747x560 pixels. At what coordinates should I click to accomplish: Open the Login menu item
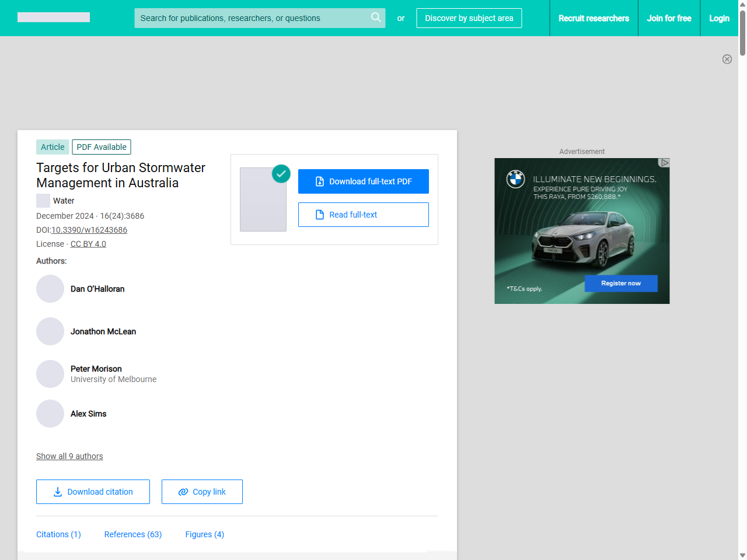(x=719, y=18)
